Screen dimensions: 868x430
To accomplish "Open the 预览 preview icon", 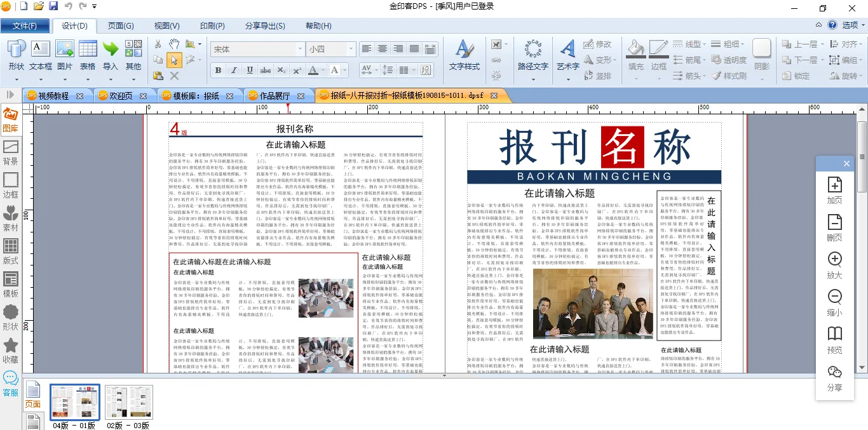I will 834,340.
